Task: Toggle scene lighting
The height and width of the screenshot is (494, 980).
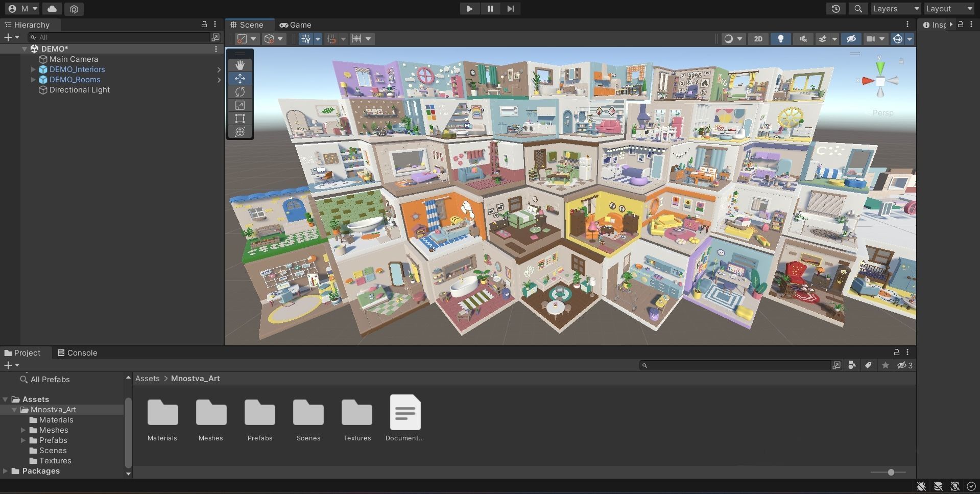Action: pyautogui.click(x=781, y=39)
